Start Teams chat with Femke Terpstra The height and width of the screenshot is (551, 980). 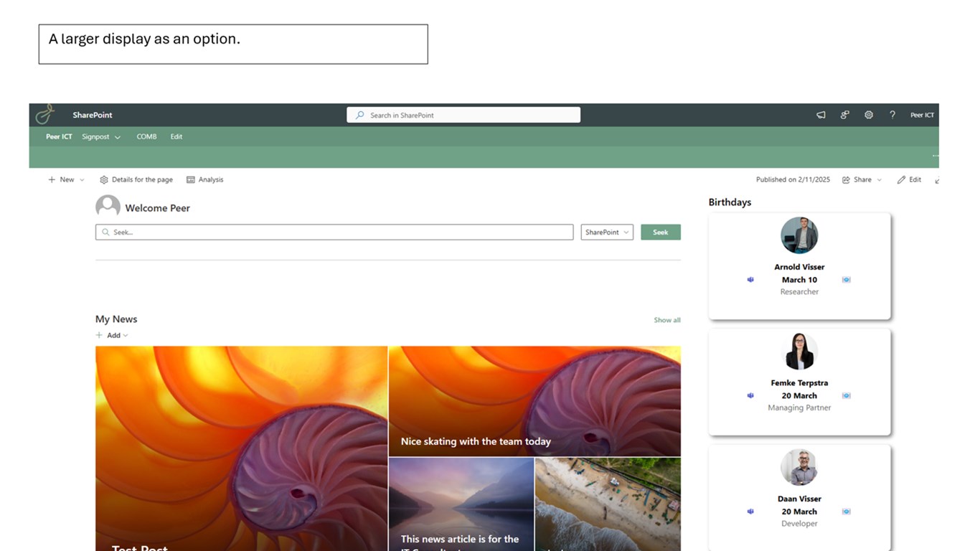click(x=750, y=395)
